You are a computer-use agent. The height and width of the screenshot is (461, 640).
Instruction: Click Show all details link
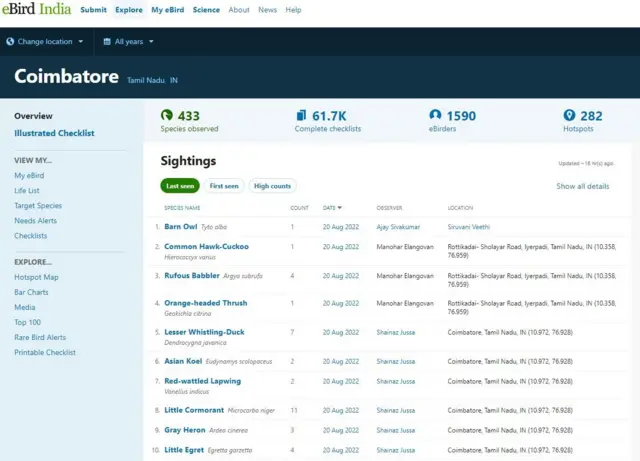[x=583, y=186]
